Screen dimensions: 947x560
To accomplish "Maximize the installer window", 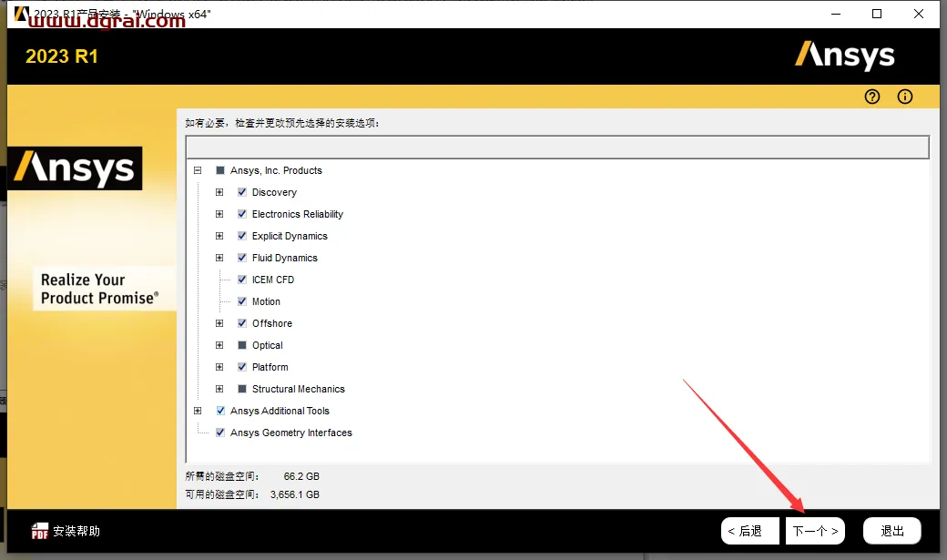I will 877,14.
